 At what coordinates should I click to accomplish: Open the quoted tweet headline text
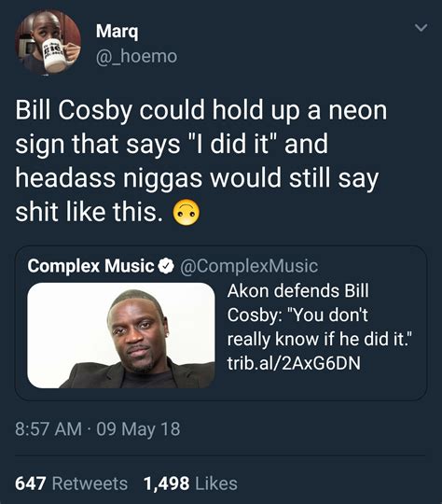point(320,315)
